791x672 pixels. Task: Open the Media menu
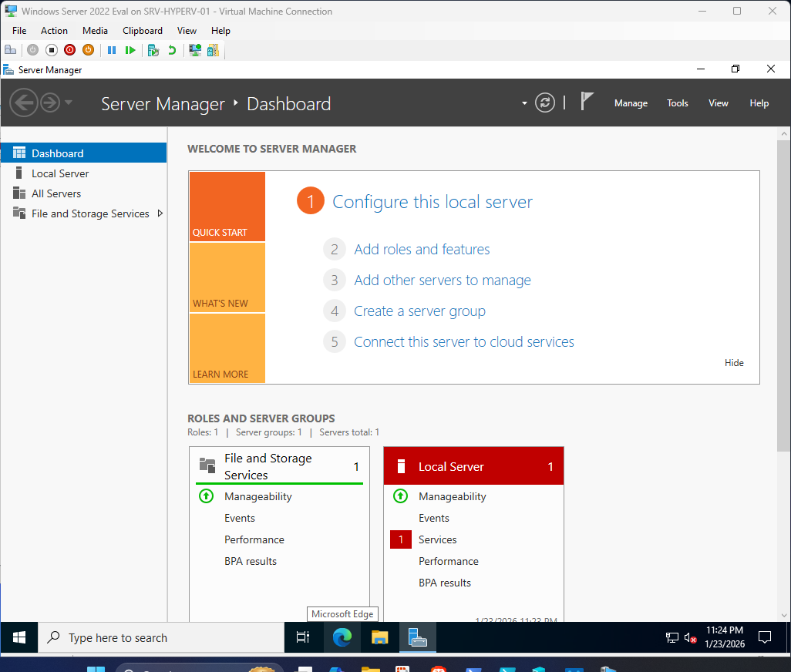coord(95,31)
